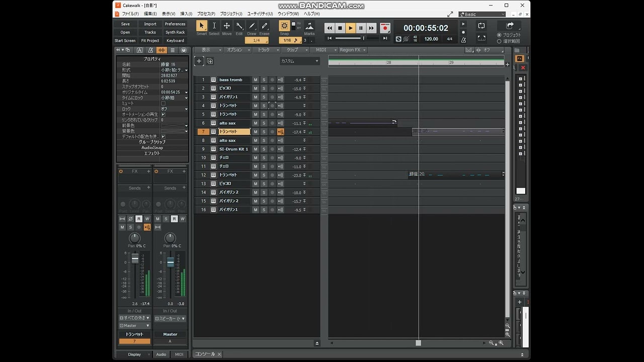Open the Region FX menu
Image resolution: width=644 pixels, height=362 pixels.
point(352,50)
